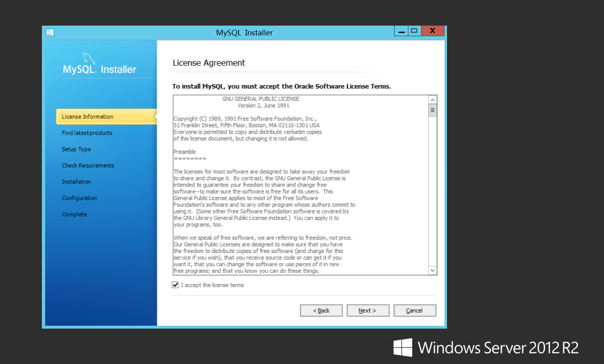Click the MySQL Installer title bar icon
This screenshot has width=604, height=364.
(50, 32)
